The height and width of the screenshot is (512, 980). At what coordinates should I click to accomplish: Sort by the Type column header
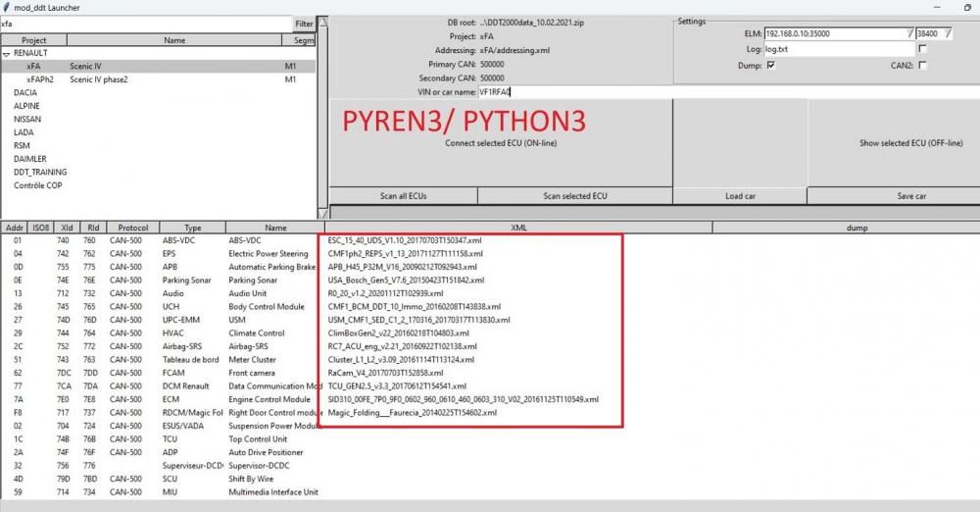[192, 228]
